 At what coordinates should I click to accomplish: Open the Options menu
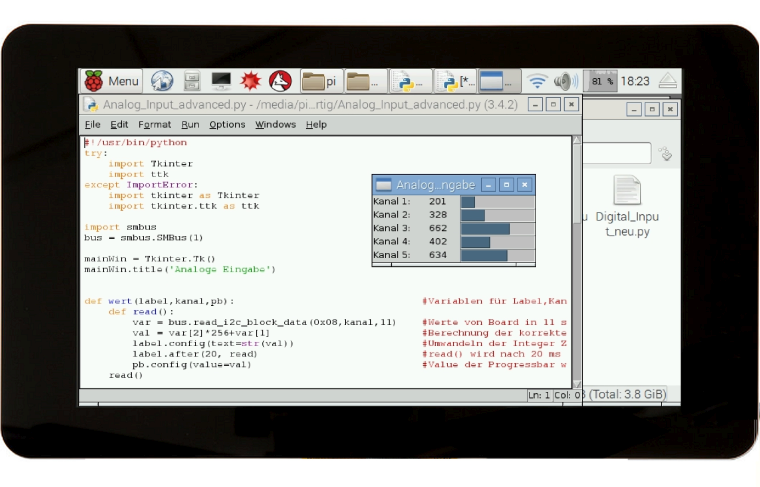click(x=227, y=125)
